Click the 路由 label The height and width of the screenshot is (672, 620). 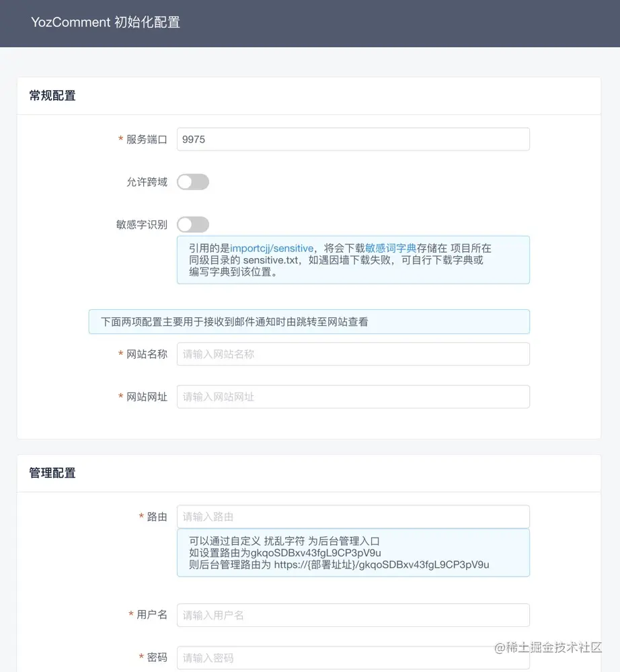point(157,517)
